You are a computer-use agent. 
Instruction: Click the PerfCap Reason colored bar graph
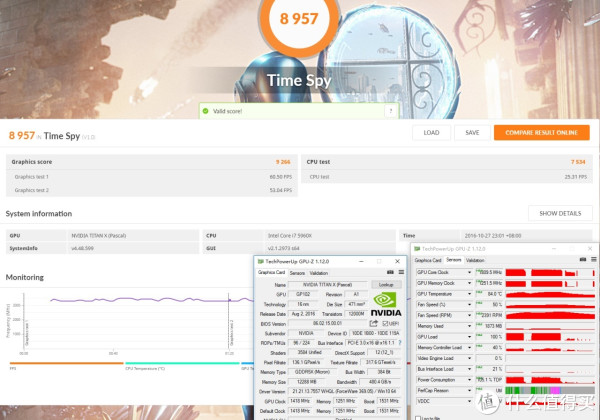(x=550, y=390)
